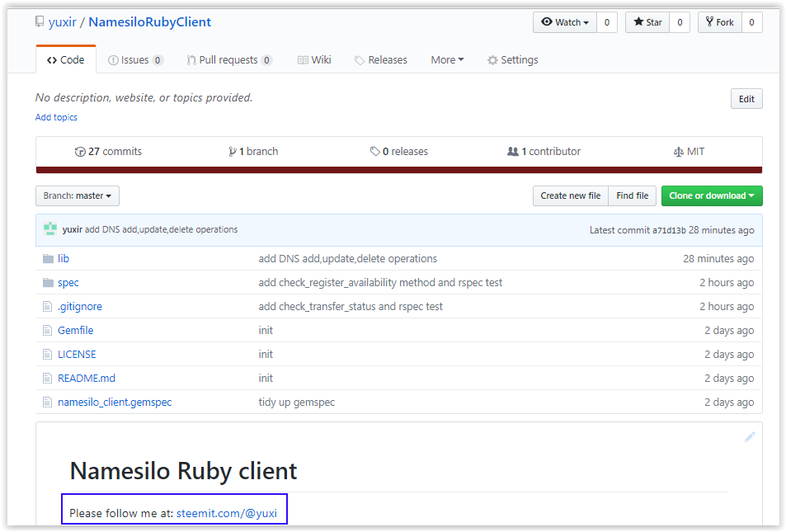
Task: Open the Watch dropdown
Action: [x=565, y=22]
